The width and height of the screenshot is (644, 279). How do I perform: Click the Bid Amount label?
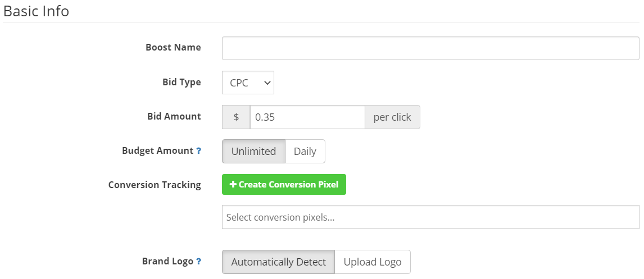[174, 117]
